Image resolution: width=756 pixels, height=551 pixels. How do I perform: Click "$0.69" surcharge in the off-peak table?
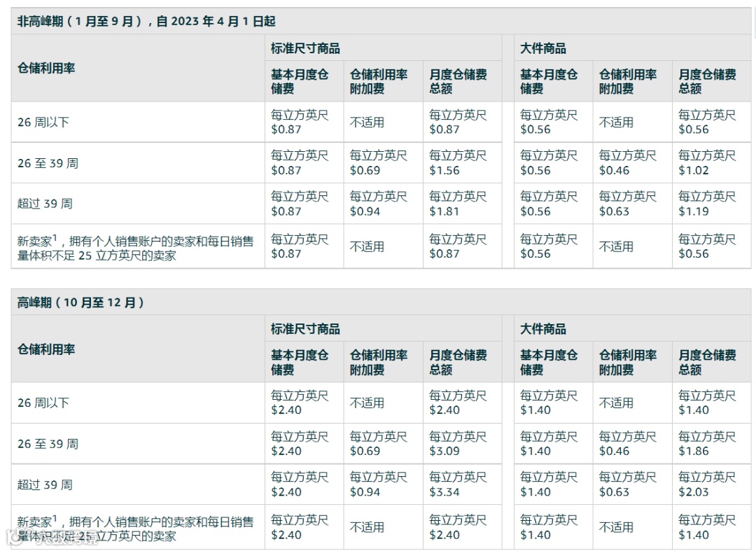pos(365,170)
